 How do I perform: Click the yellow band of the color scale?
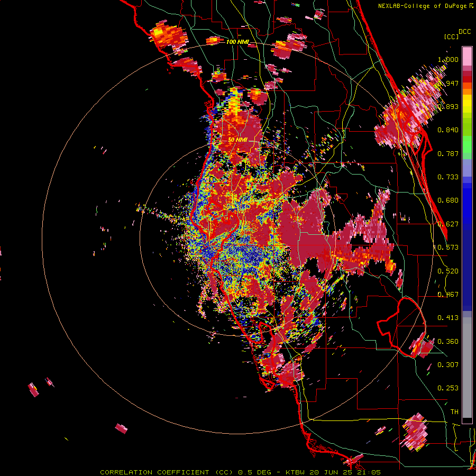pos(467,104)
